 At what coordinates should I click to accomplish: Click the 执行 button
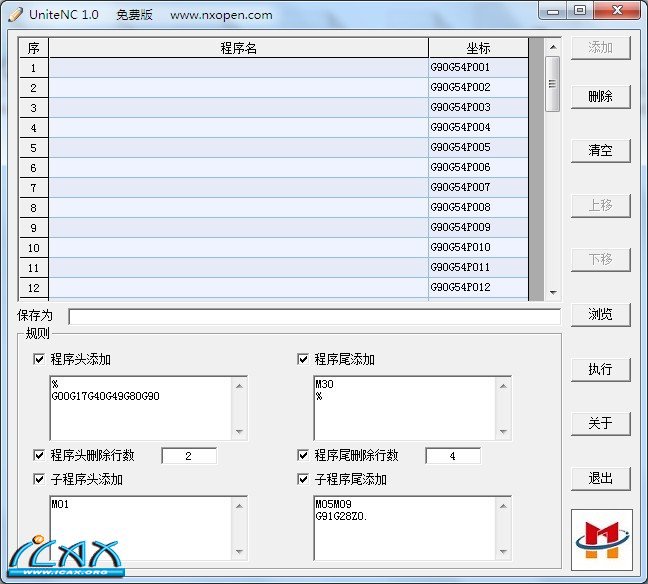(600, 369)
